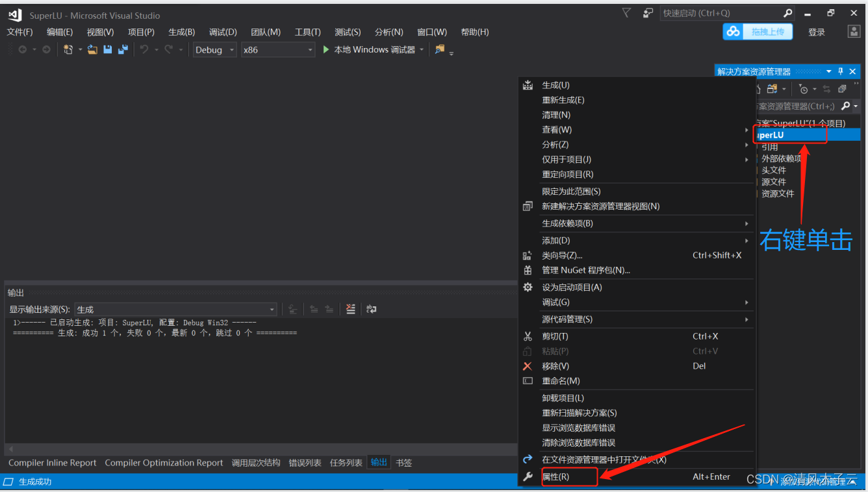Click the notification filter funnel icon
This screenshot has height=492, width=868.
click(626, 13)
